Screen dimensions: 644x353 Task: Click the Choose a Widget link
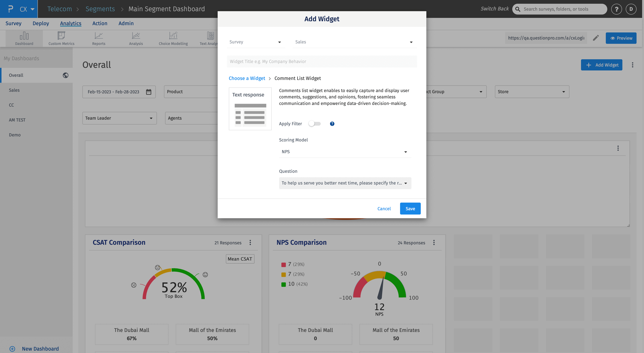pyautogui.click(x=247, y=78)
